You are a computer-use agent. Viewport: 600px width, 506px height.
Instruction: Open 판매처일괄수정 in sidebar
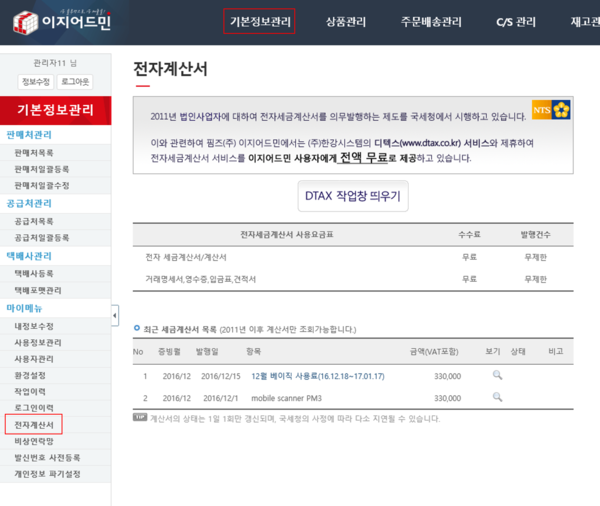coord(42,186)
